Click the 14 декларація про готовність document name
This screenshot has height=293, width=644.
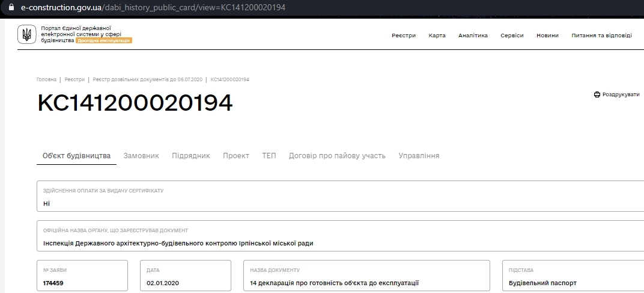335,283
